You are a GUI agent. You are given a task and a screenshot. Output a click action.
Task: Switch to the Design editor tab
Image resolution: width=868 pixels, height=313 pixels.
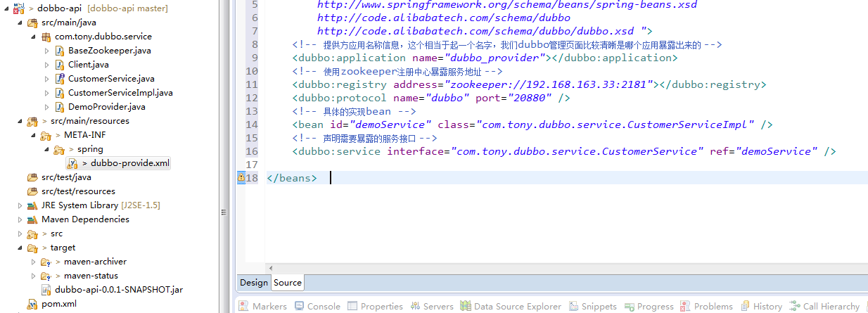pos(254,282)
